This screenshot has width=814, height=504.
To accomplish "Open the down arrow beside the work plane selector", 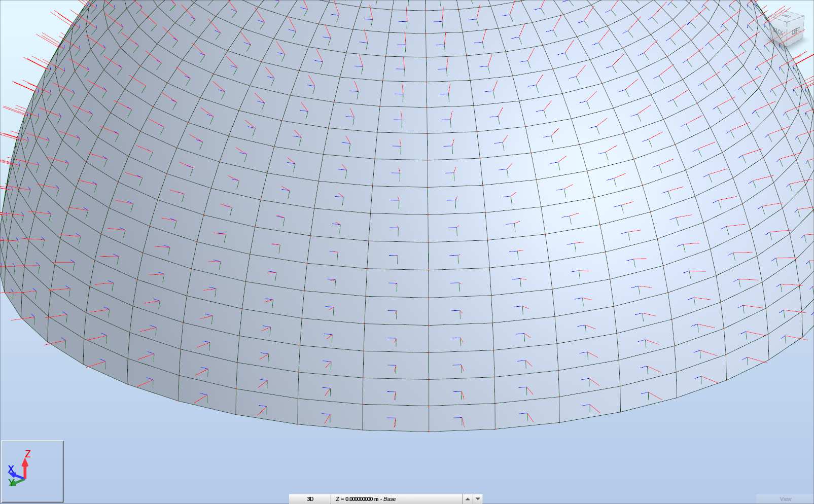I will coord(477,498).
